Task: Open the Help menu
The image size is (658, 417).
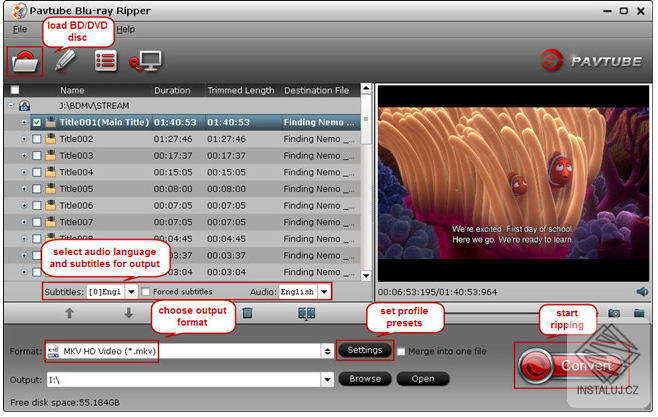Action: [125, 29]
